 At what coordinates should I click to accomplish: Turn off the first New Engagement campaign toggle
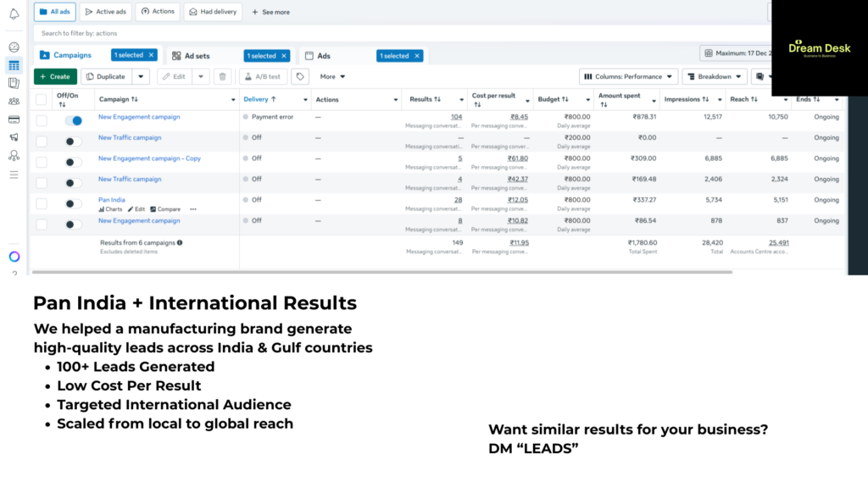click(74, 121)
